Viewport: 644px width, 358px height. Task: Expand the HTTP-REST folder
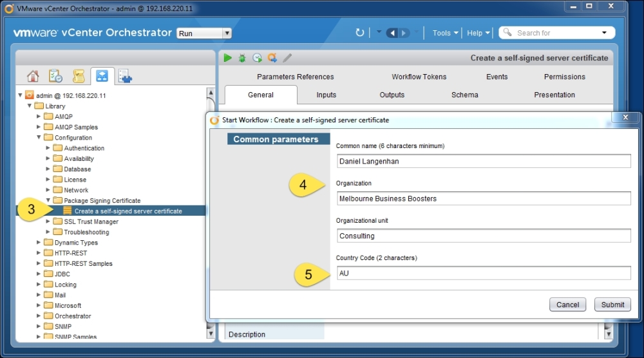point(39,253)
